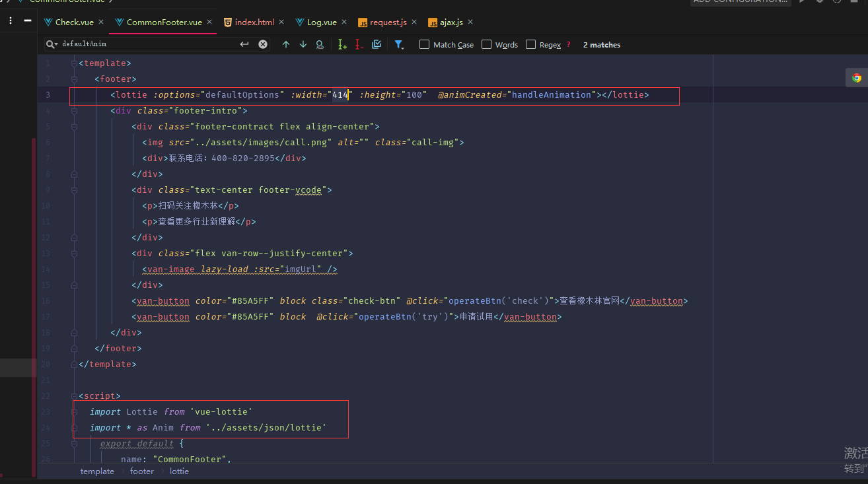Image resolution: width=868 pixels, height=484 pixels.
Task: Clear the search text with the X icon
Action: tap(263, 44)
